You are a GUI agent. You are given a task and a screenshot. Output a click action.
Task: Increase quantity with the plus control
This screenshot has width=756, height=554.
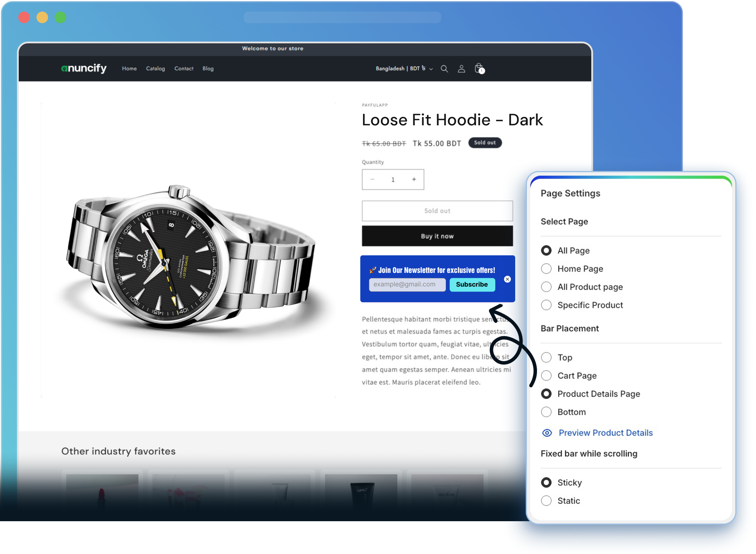[414, 179]
